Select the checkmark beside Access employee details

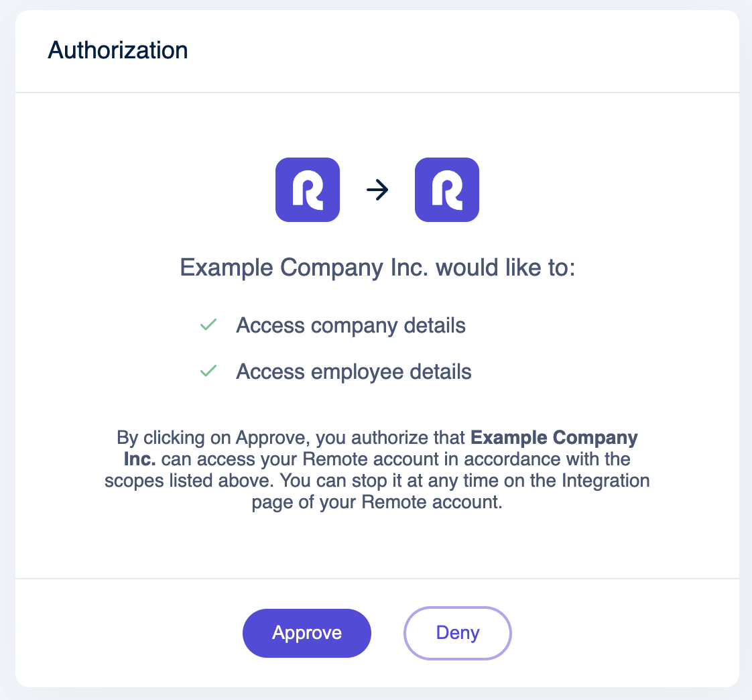click(208, 371)
